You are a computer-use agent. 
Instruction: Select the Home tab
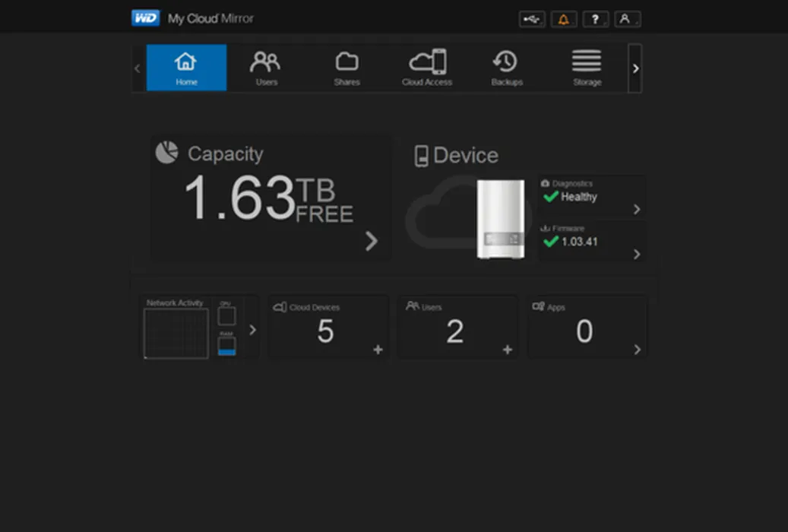click(x=186, y=68)
